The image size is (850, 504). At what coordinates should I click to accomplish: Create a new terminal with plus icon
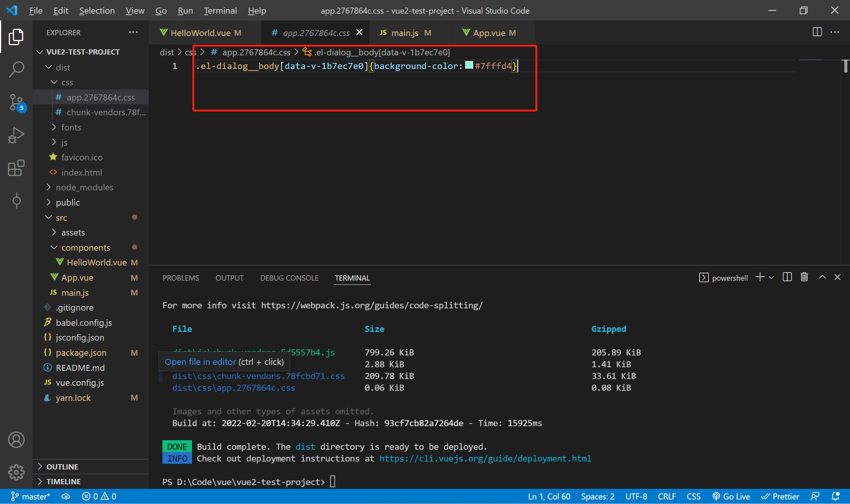click(x=760, y=277)
